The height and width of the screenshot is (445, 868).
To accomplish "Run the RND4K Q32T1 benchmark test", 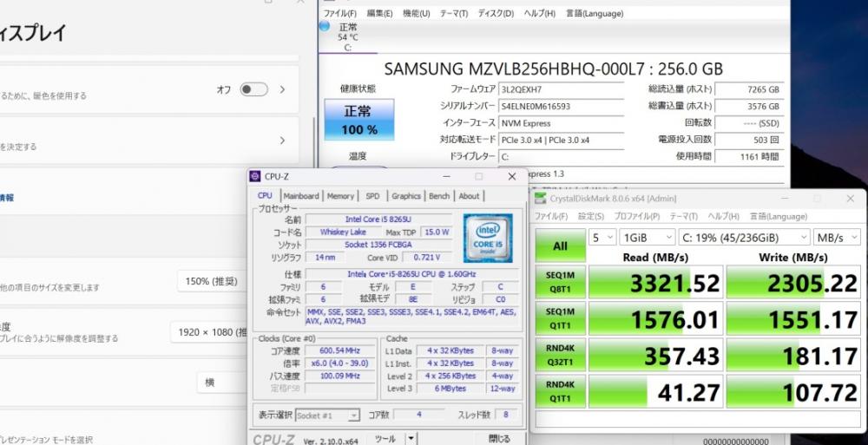I will 560,356.
